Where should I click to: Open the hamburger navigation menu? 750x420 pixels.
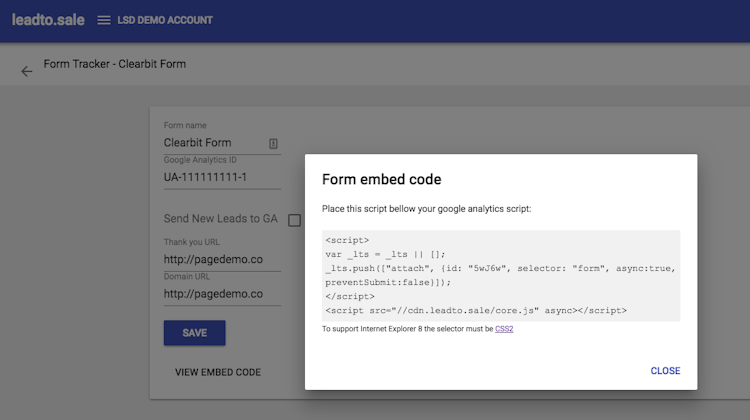tap(104, 20)
